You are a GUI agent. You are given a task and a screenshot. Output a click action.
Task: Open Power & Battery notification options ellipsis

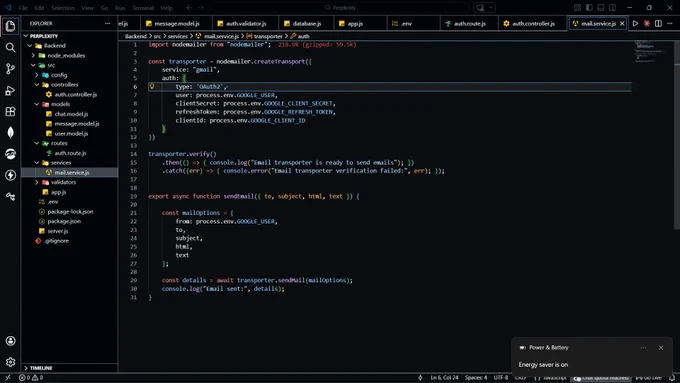tap(644, 347)
